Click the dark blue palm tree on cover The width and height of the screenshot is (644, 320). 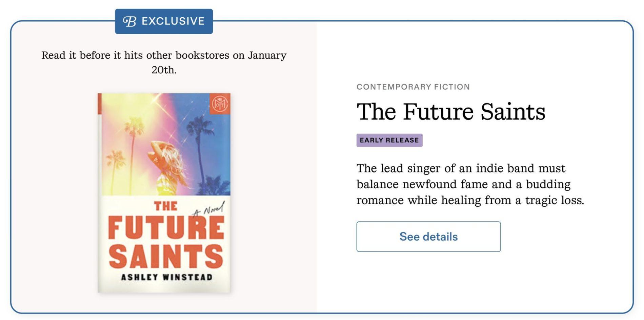tap(201, 143)
